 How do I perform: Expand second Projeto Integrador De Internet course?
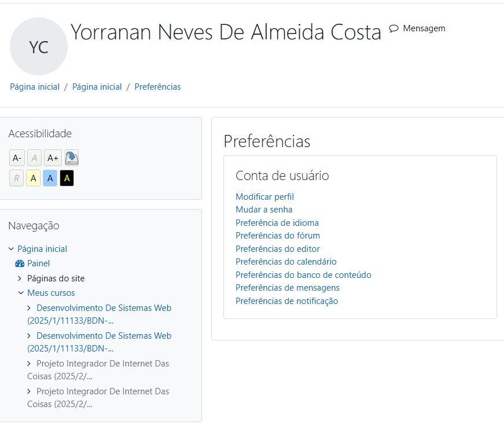point(29,391)
